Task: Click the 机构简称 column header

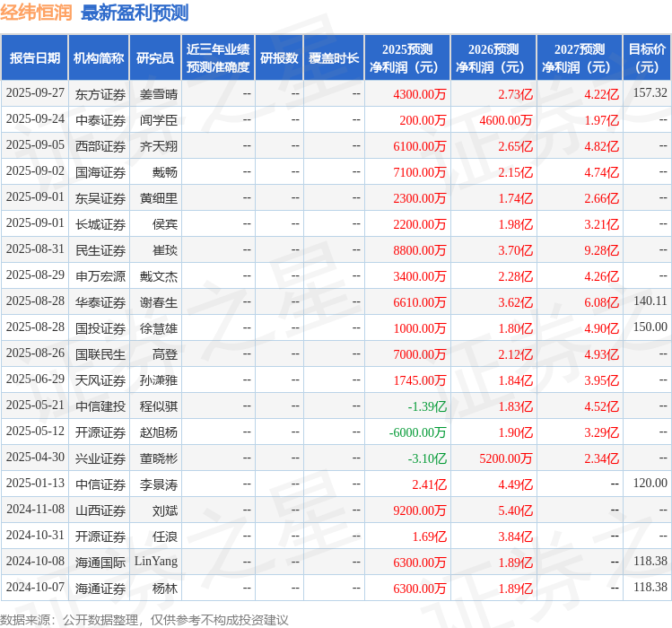Action: [99, 58]
